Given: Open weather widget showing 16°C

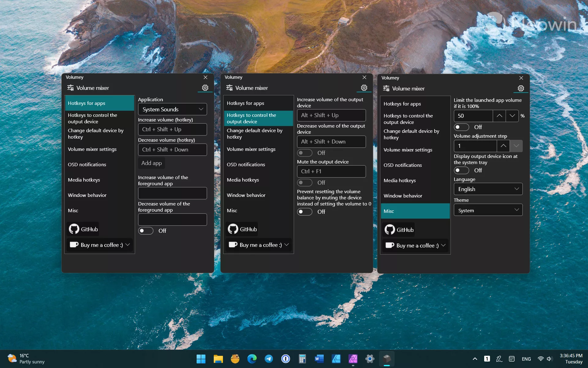Looking at the screenshot, I should pyautogui.click(x=26, y=358).
